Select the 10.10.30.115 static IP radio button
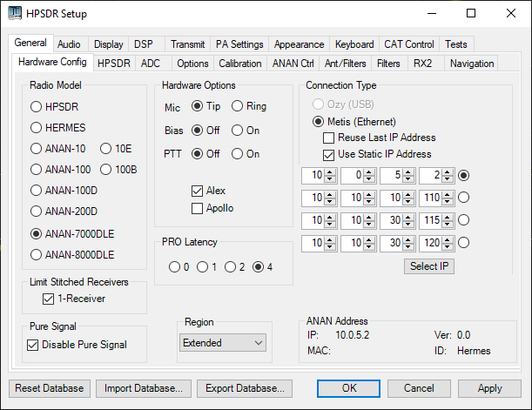The width and height of the screenshot is (532, 410). click(x=463, y=220)
